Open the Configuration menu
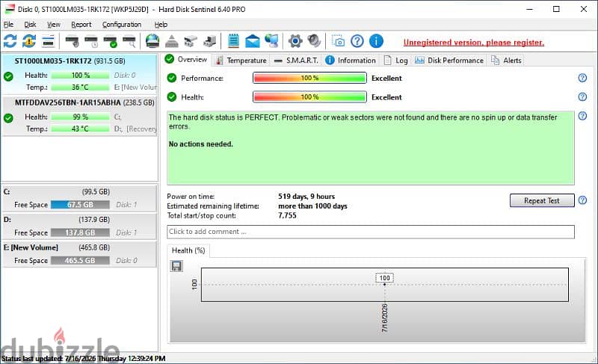 (122, 25)
